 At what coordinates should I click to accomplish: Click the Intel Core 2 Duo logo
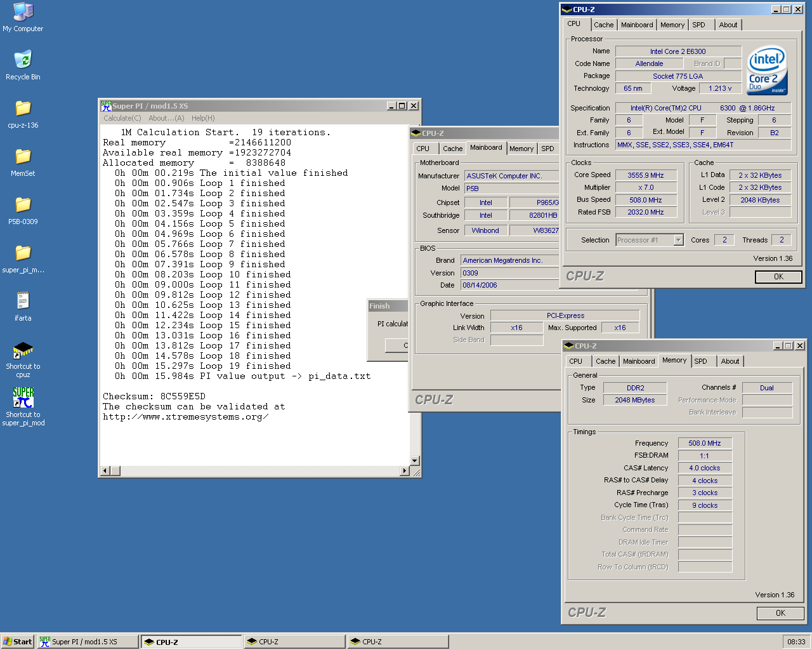(767, 70)
